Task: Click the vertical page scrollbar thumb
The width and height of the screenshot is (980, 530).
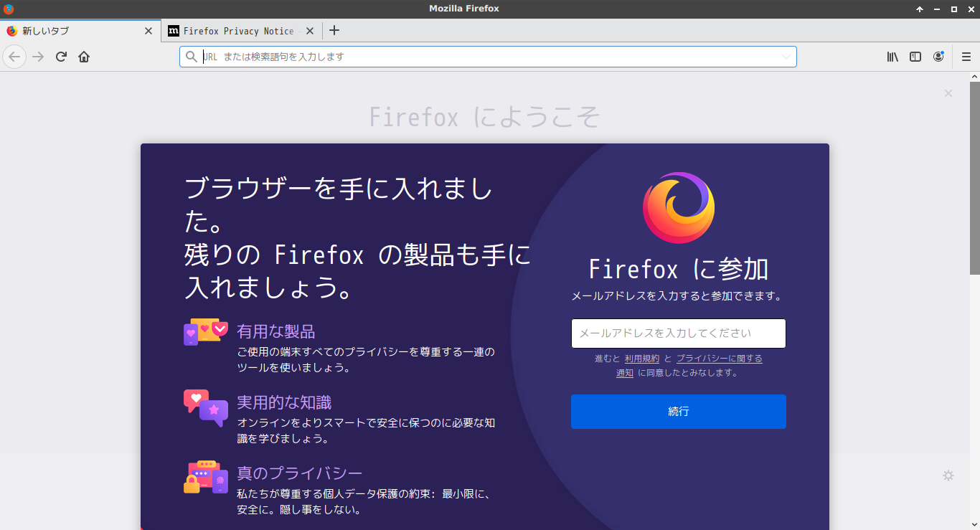Action: 975,177
